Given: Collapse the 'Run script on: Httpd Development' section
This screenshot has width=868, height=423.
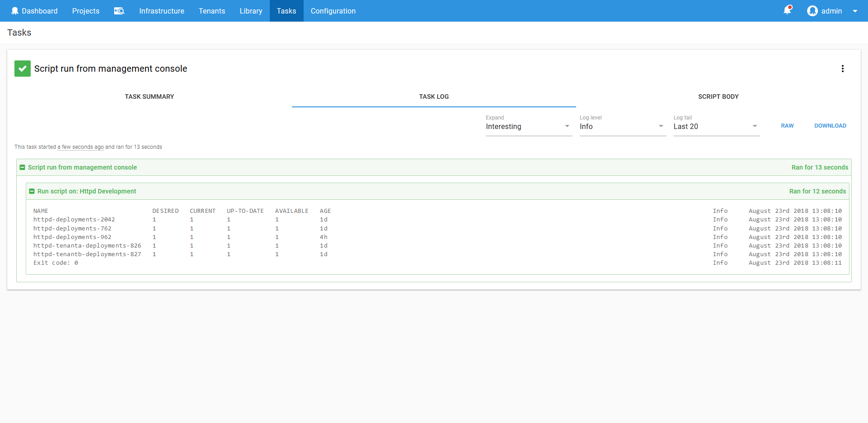Looking at the screenshot, I should (x=32, y=191).
